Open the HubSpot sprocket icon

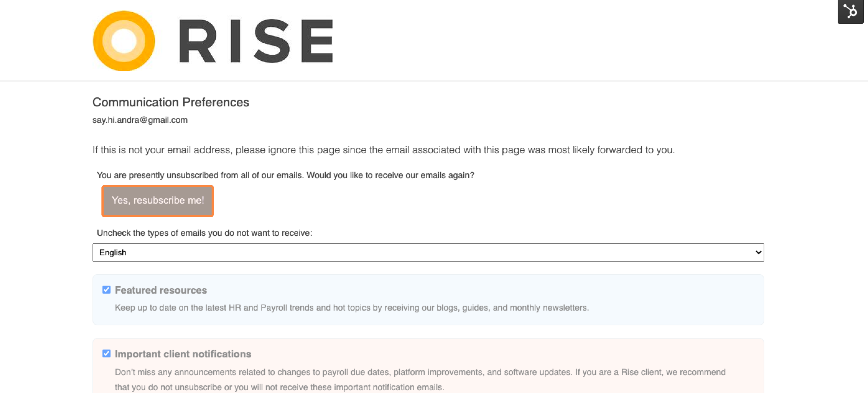(x=850, y=11)
